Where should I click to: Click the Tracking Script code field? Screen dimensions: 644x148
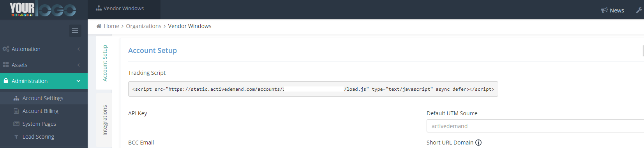click(x=313, y=89)
